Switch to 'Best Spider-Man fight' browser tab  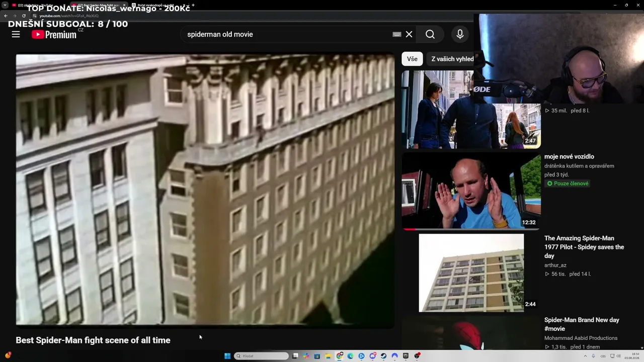[98, 5]
